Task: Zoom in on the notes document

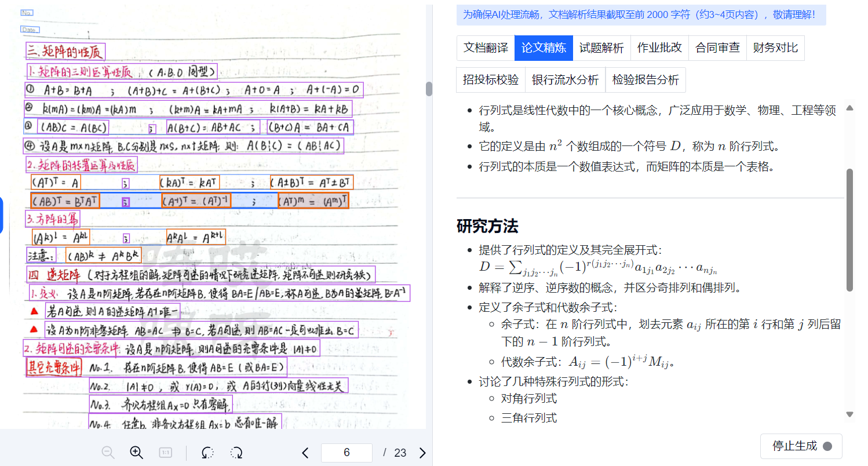Action: click(x=136, y=453)
